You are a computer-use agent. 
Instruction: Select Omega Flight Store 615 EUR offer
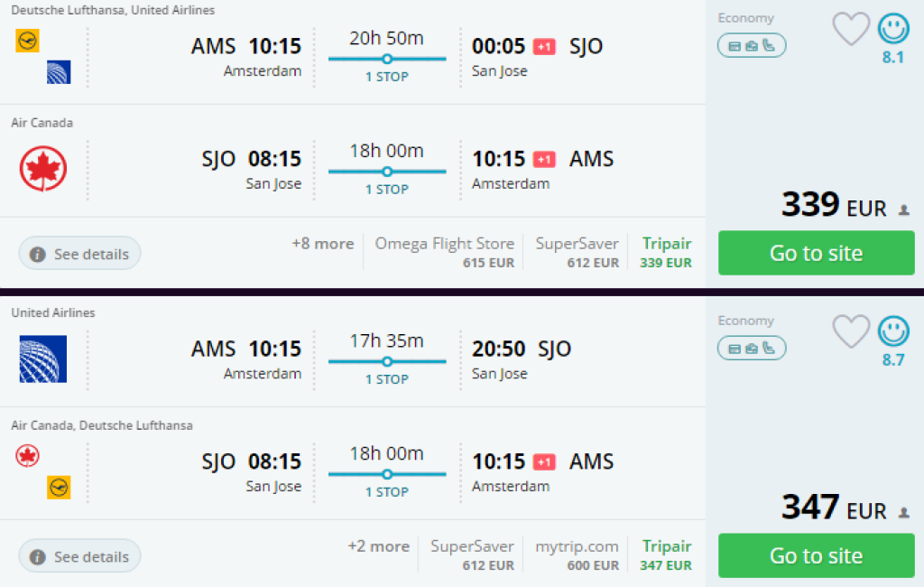point(445,252)
